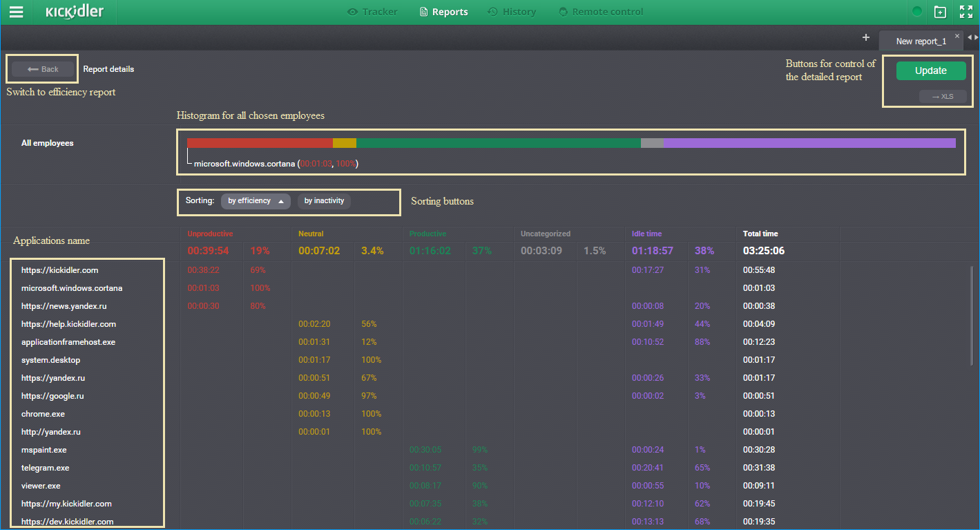Click the overall total time 03:25:06
Image resolution: width=980 pixels, height=530 pixels.
pyautogui.click(x=764, y=251)
